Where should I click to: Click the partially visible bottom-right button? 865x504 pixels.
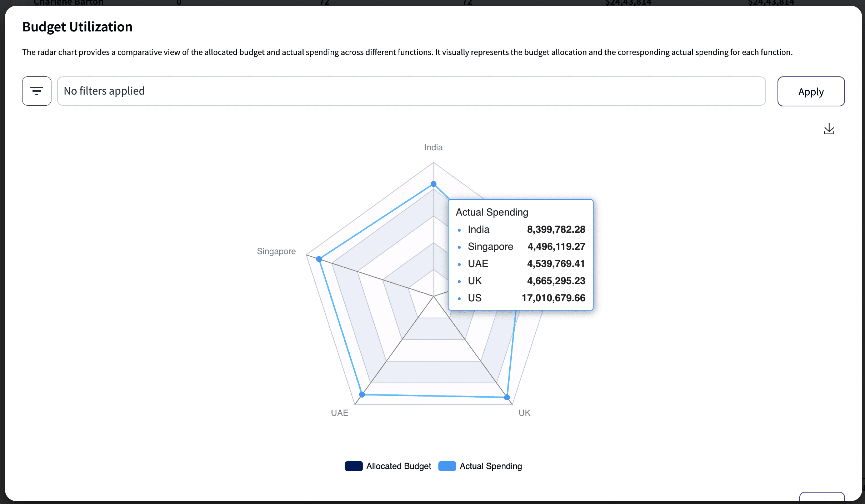pyautogui.click(x=821, y=497)
